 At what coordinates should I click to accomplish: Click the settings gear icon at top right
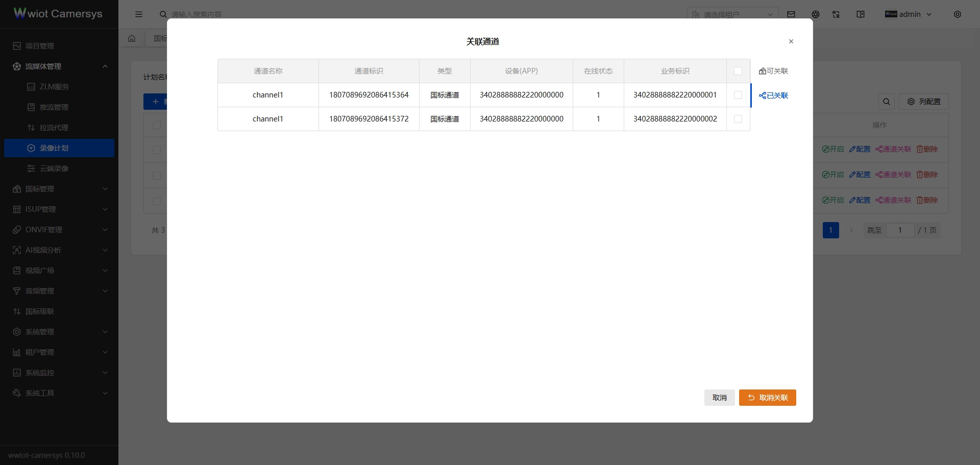[958, 14]
